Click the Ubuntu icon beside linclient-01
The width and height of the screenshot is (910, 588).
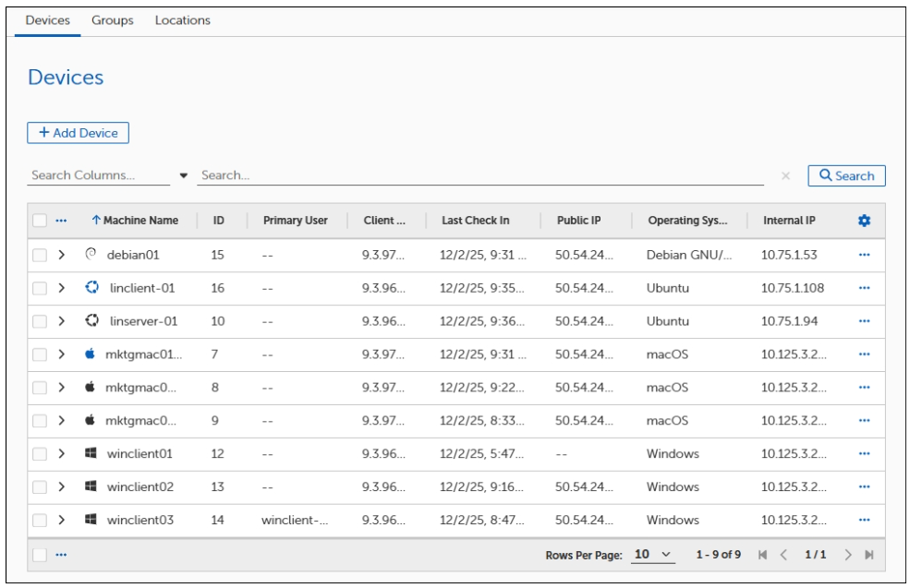(91, 288)
